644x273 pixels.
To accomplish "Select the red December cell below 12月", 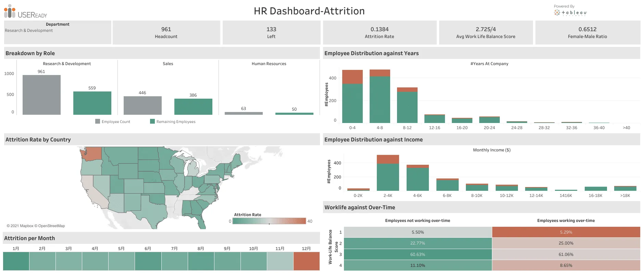I will click(x=307, y=261).
